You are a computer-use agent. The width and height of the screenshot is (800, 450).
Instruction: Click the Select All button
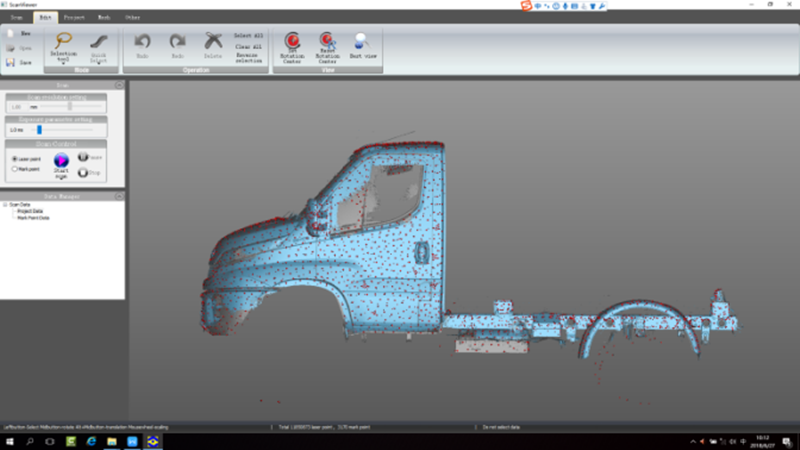pos(248,35)
